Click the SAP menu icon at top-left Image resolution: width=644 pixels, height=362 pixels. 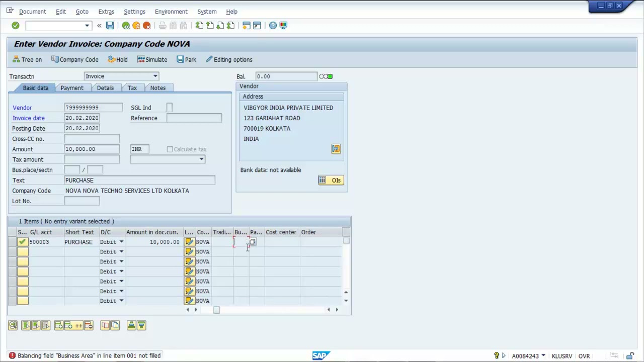tap(10, 11)
